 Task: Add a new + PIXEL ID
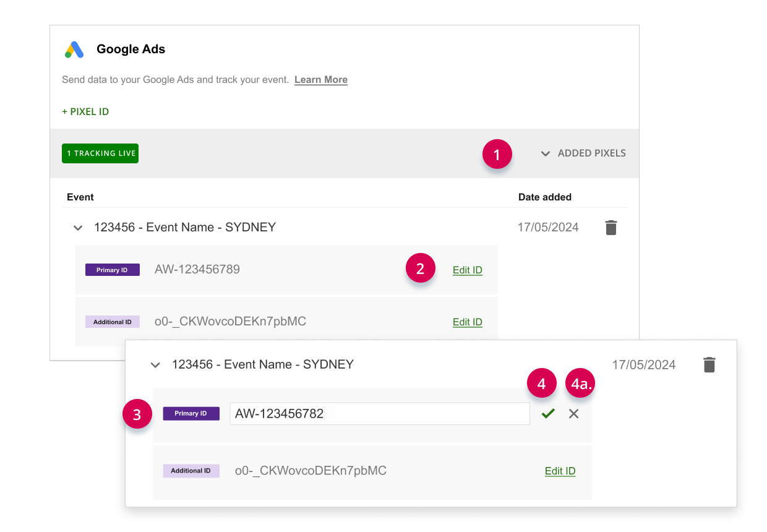(85, 112)
